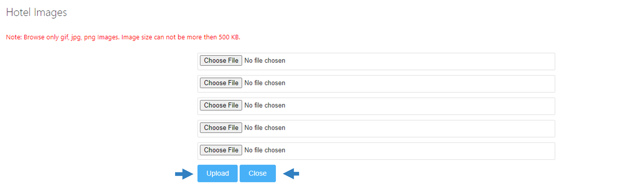Image resolution: width=644 pixels, height=186 pixels.
Task: Click the Hotel Images heading
Action: coord(36,12)
